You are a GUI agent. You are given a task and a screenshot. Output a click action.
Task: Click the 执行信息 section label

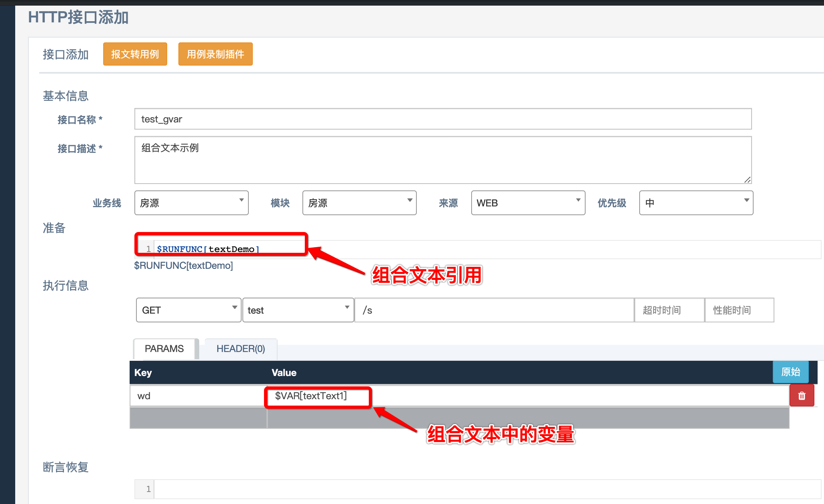(66, 286)
